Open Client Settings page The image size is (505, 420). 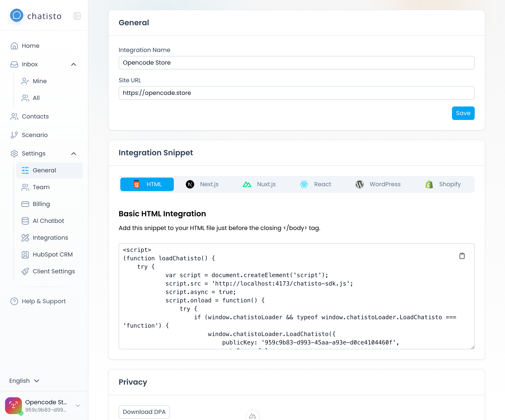(54, 271)
